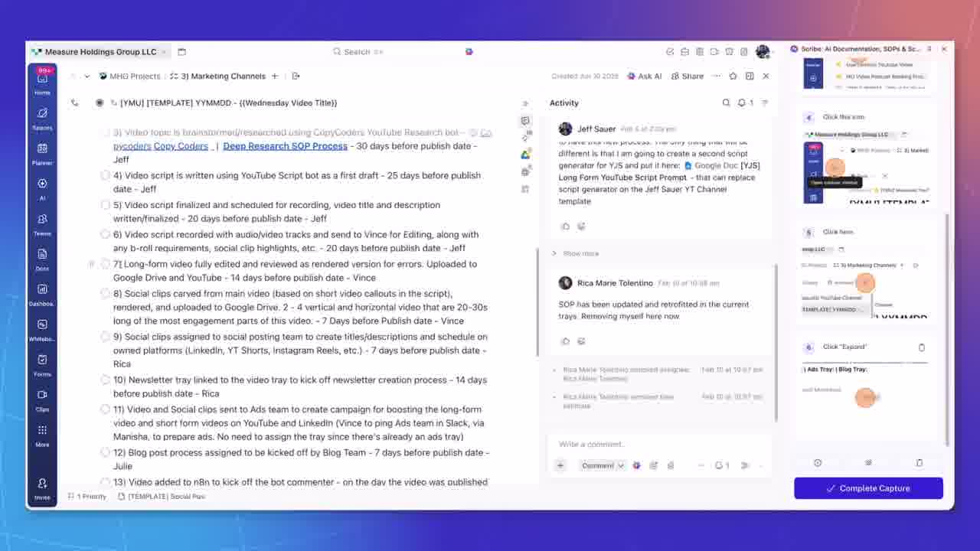The width and height of the screenshot is (980, 551).
Task: Check off step 4 video script item
Action: 106,175
